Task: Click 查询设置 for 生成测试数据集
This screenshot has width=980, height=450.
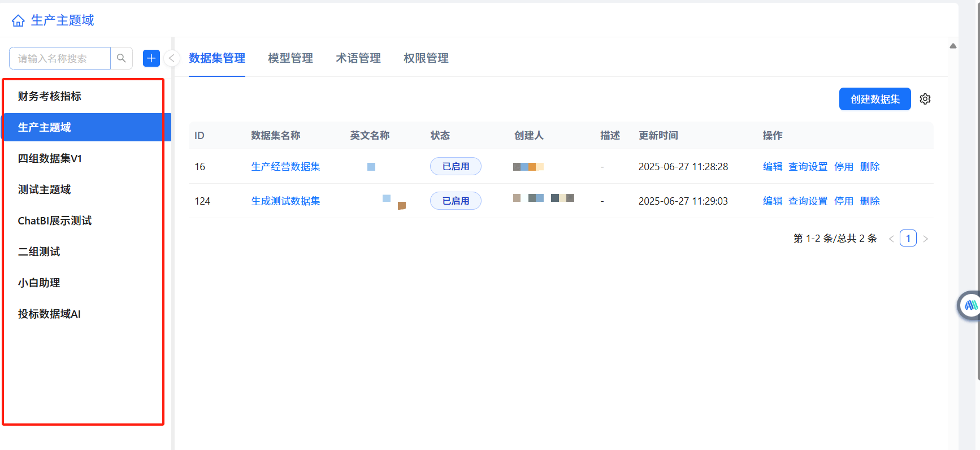Action: pyautogui.click(x=808, y=201)
